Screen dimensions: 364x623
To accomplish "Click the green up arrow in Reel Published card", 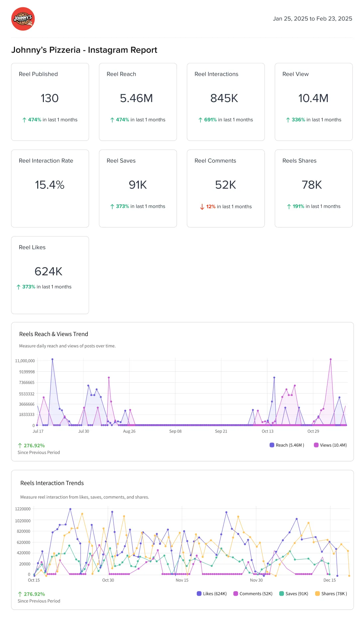I will point(24,120).
